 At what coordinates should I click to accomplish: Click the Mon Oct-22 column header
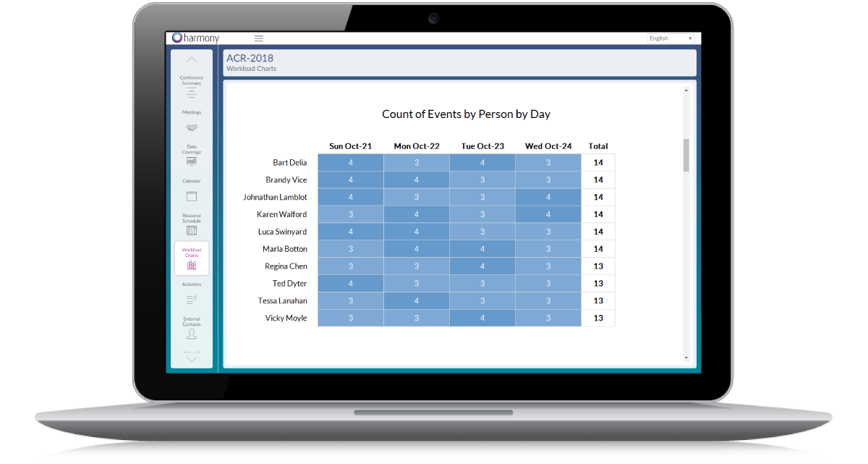coord(417,146)
